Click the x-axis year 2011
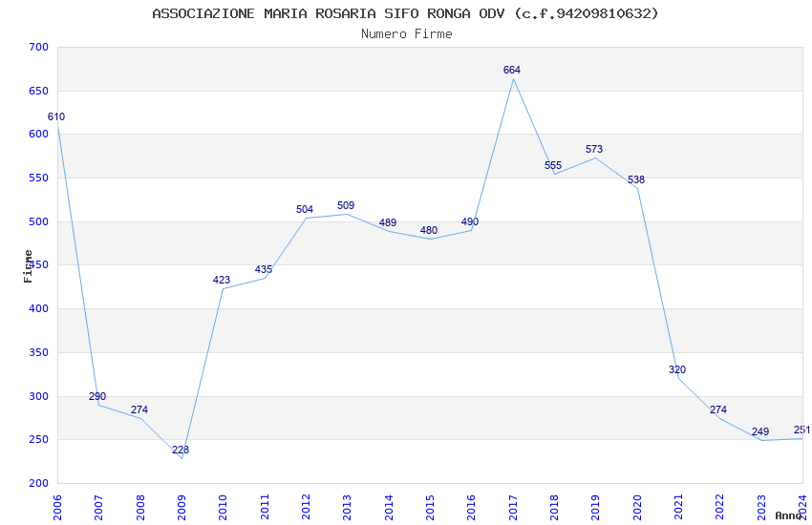Viewport: 812px width, 525px height. click(x=264, y=507)
